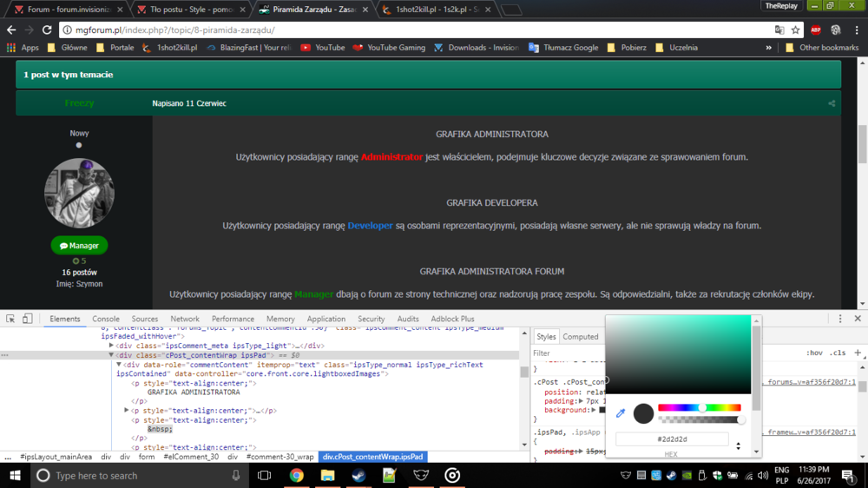Toggle the .cls class editor

[839, 353]
